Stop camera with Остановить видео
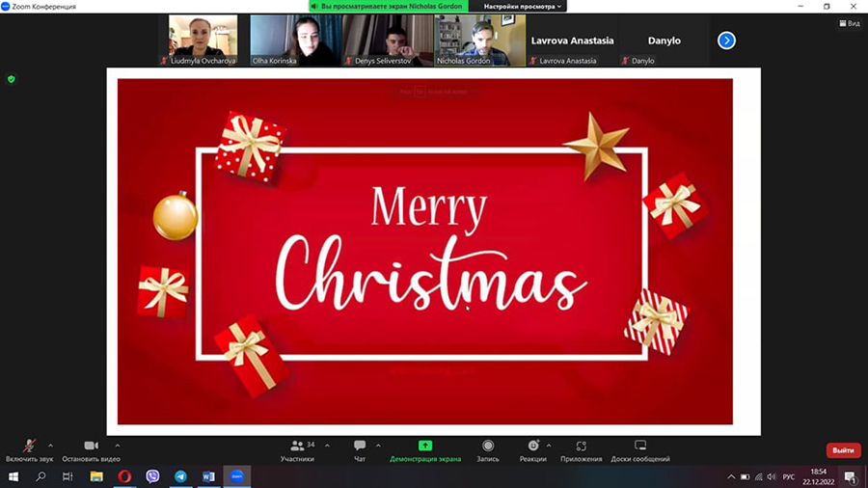This screenshot has width=868, height=488. click(91, 448)
